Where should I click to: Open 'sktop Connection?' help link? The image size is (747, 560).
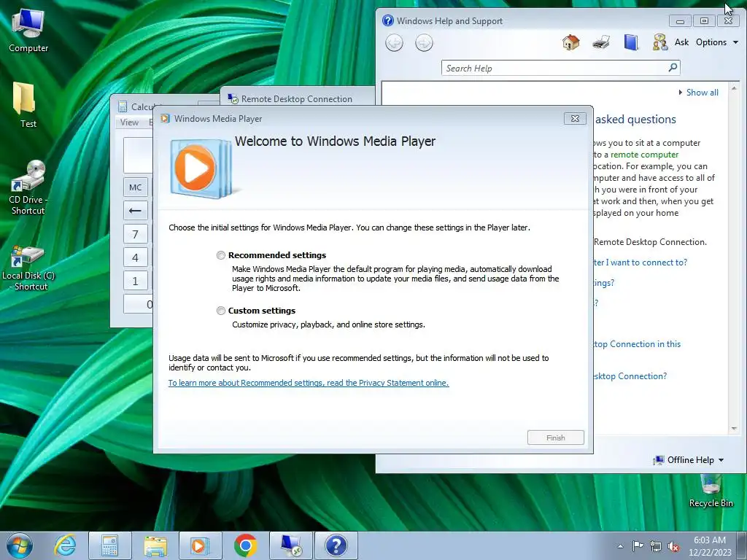pos(630,376)
